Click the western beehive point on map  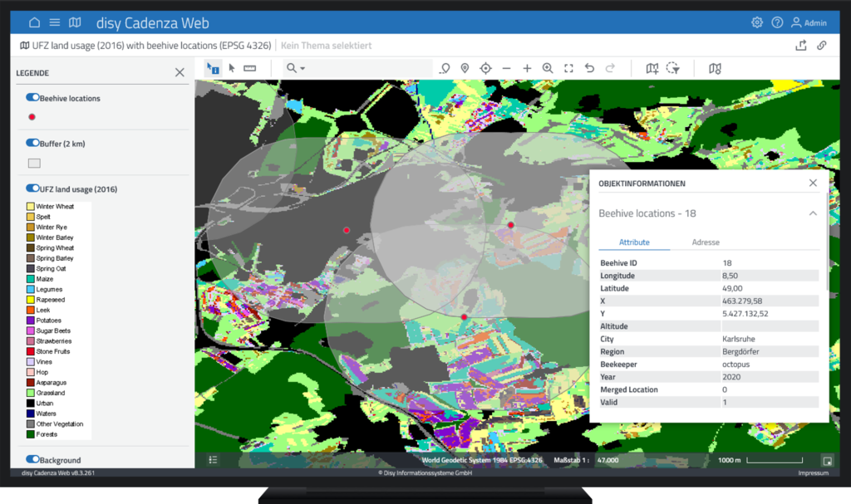347,230
